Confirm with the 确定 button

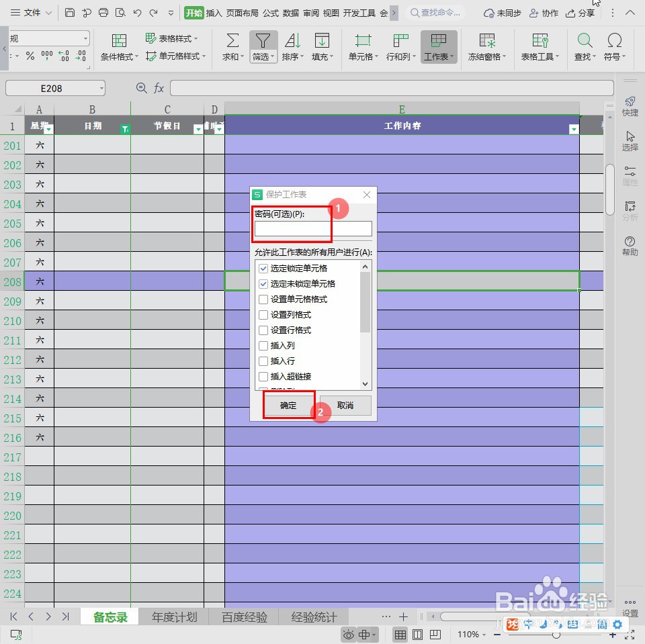(288, 406)
